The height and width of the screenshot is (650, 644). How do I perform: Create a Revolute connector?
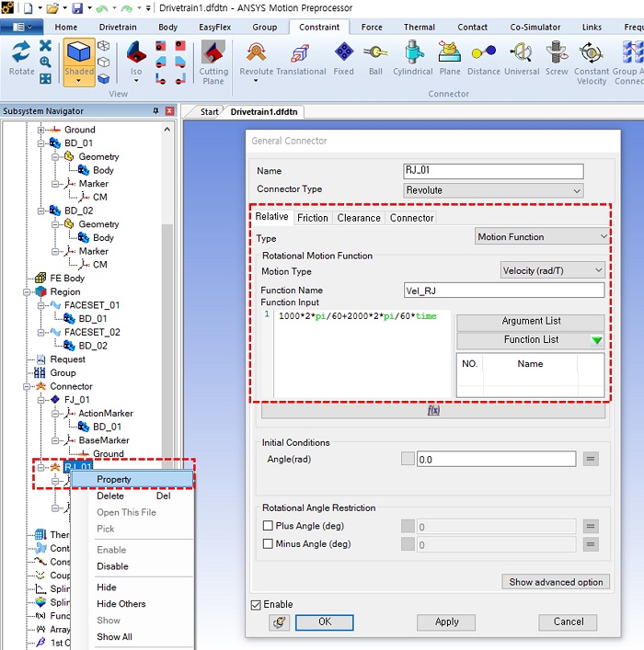click(256, 58)
